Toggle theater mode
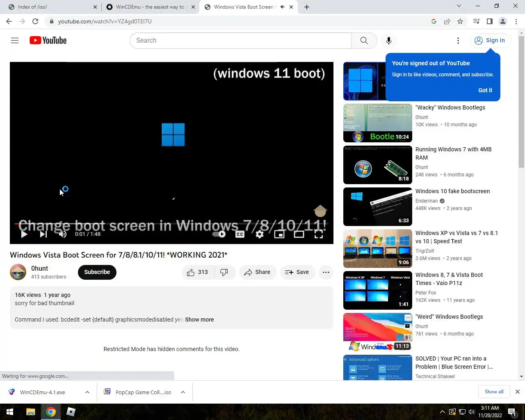Image resolution: width=525 pixels, height=420 pixels. coord(299,234)
